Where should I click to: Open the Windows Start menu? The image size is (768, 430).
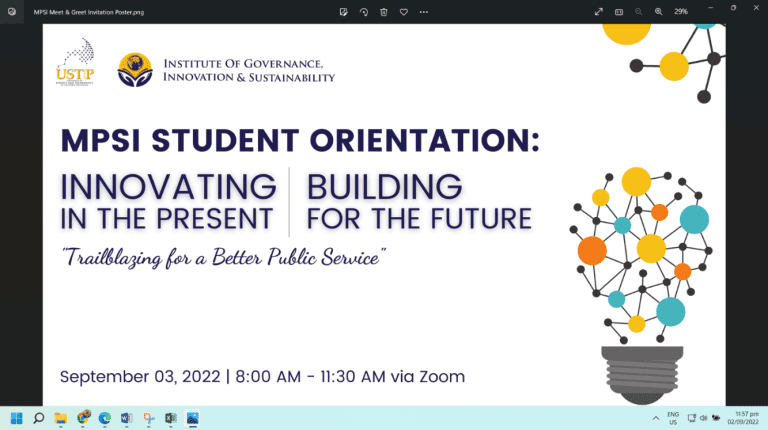16,417
